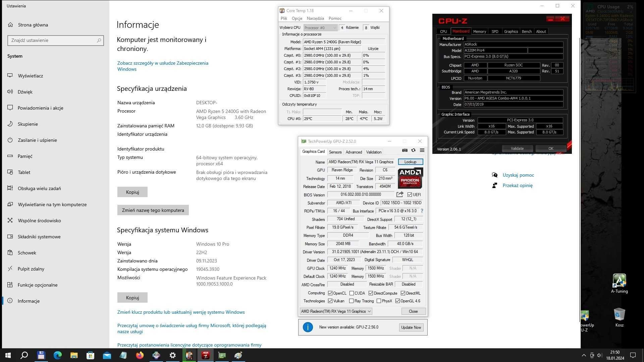Viewport: 644px width, 362px height.
Task: Open the Pomoc menu in Core Temp
Action: pyautogui.click(x=335, y=18)
